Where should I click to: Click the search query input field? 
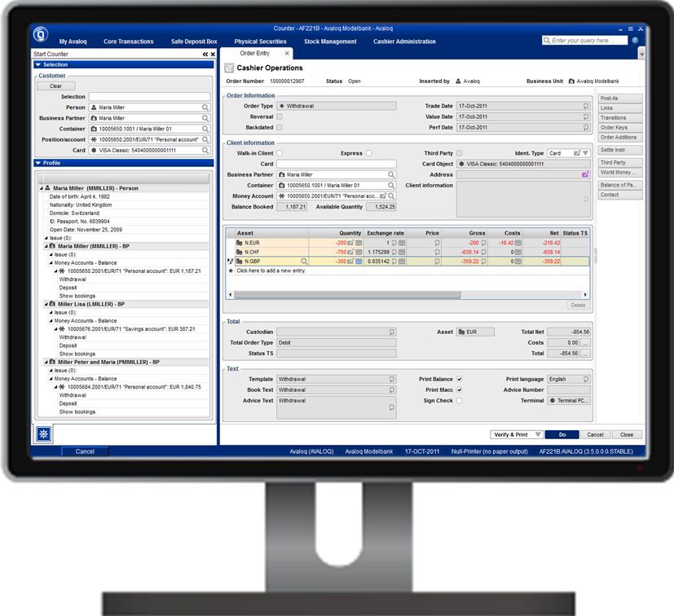pos(585,41)
